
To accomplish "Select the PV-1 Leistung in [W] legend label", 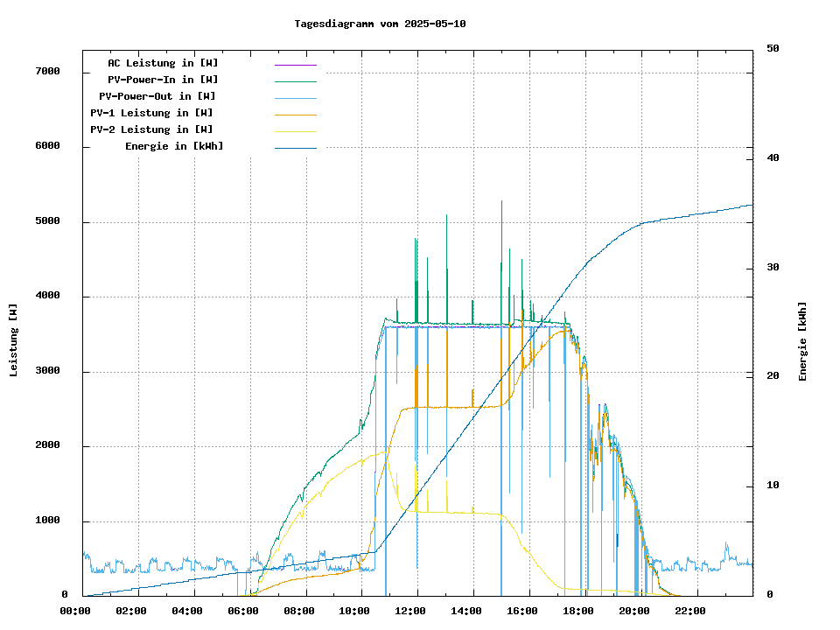I will coord(151,113).
